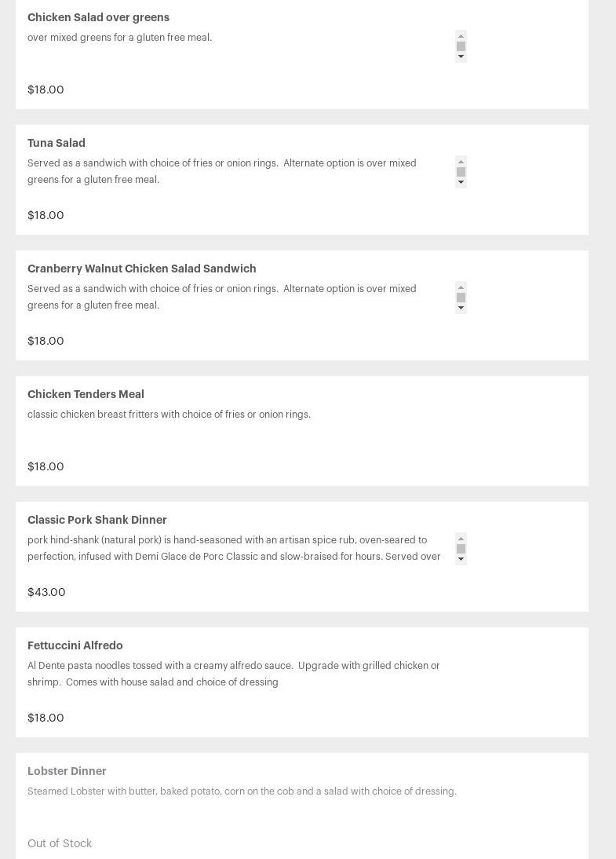Click the Cranberry Walnut description scrollbar thumb
Image resolution: width=616 pixels, height=859 pixels.
461,298
